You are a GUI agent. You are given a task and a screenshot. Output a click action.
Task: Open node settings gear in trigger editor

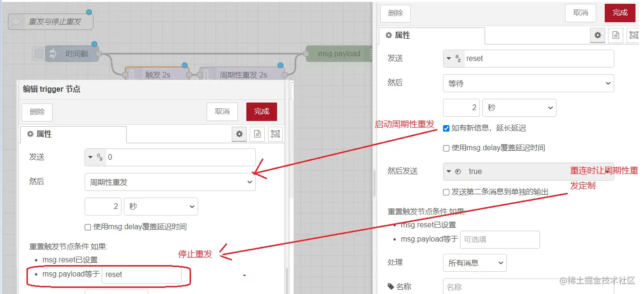click(x=239, y=134)
